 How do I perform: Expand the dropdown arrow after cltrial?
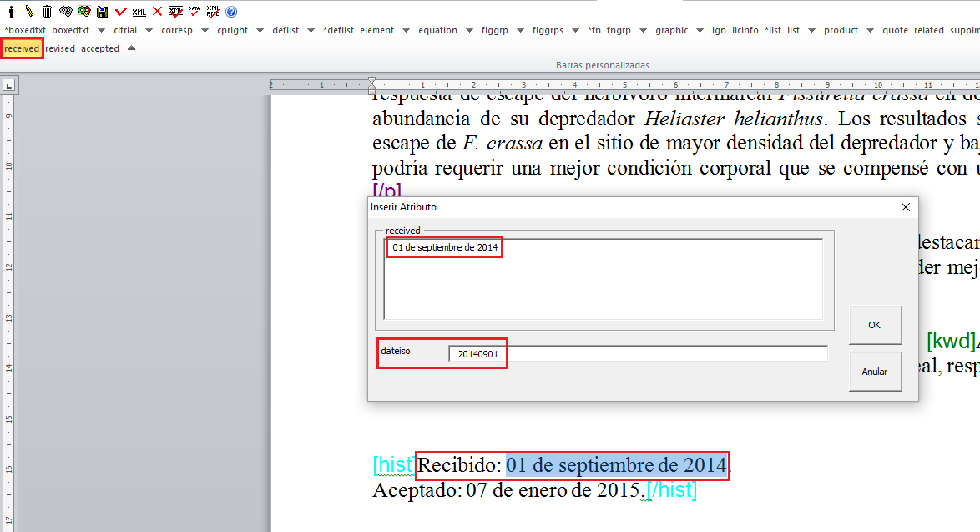(x=149, y=30)
